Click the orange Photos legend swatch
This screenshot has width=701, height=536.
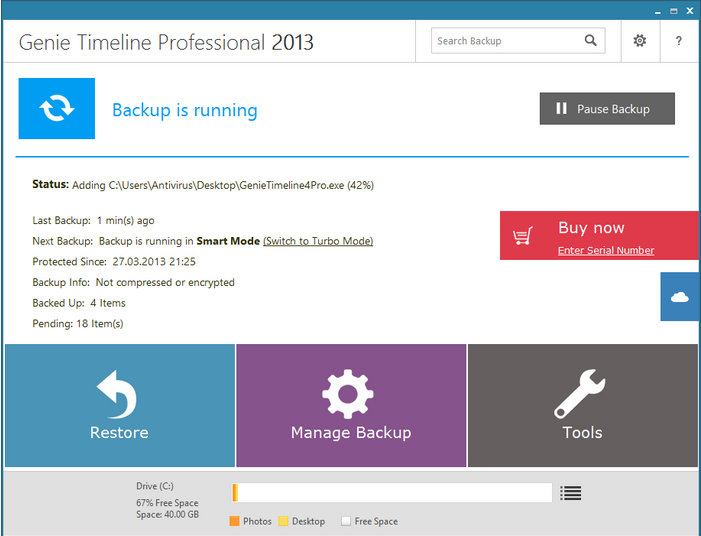(234, 521)
